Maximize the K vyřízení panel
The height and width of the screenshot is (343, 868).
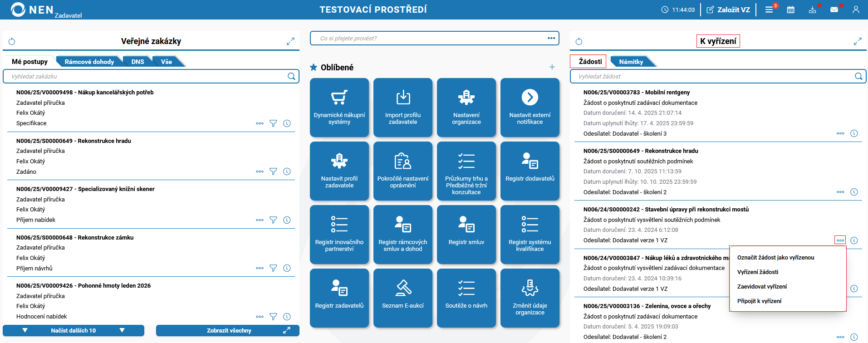pyautogui.click(x=858, y=42)
